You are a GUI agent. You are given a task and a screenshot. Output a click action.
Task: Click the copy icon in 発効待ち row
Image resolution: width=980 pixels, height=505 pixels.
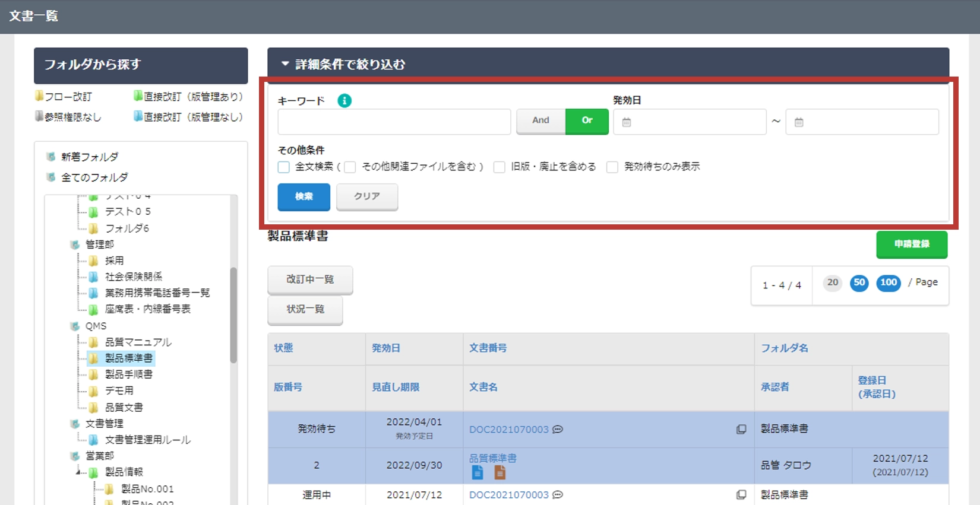tap(741, 429)
